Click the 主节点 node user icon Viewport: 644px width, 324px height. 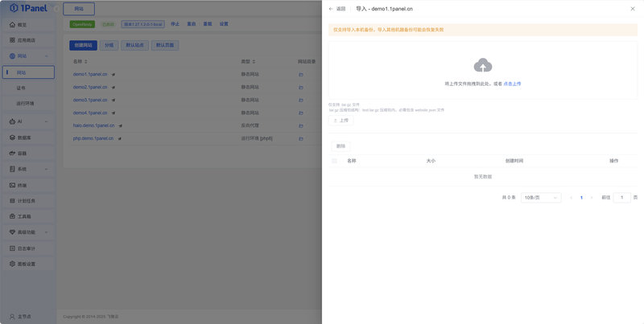click(x=12, y=317)
